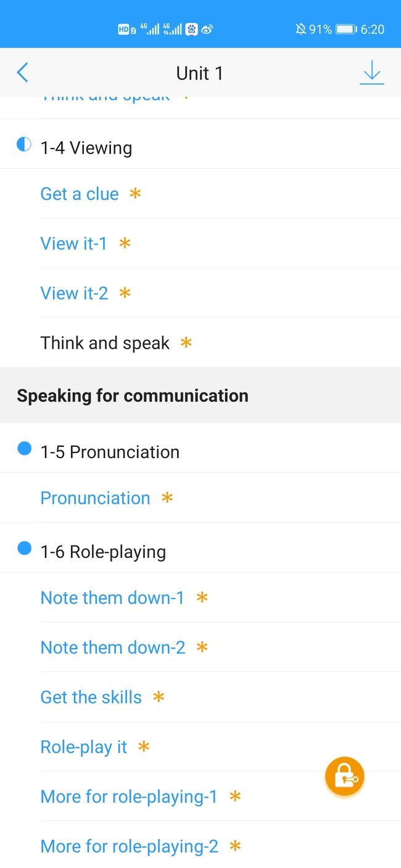This screenshot has width=401, height=868.
Task: Tap orange asterisk next to Get a clue
Action: pos(135,194)
